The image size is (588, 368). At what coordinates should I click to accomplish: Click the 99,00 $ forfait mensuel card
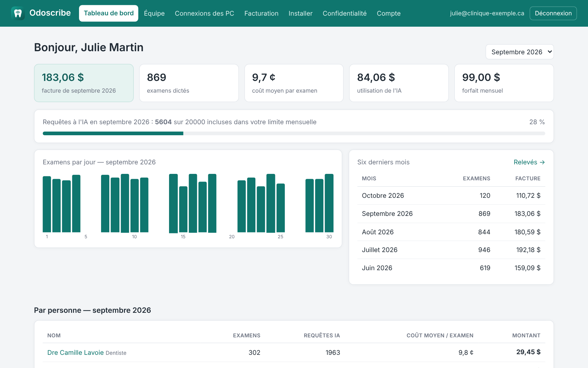tap(504, 83)
